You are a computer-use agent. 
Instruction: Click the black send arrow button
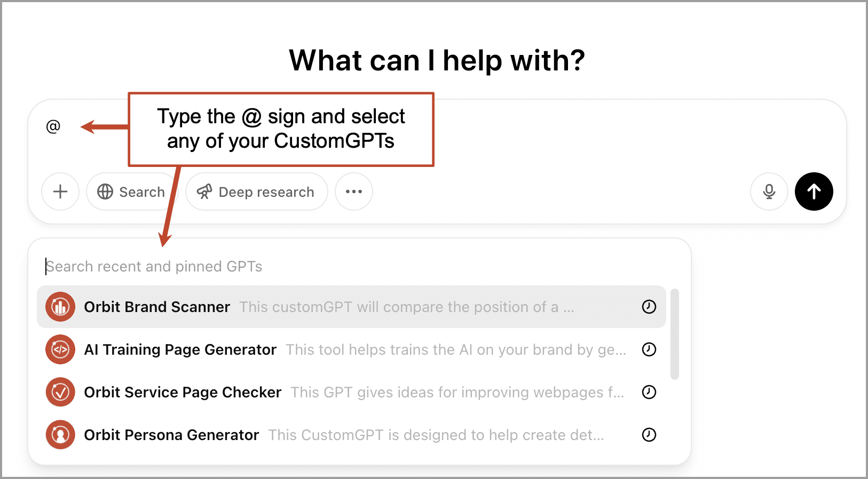point(814,191)
